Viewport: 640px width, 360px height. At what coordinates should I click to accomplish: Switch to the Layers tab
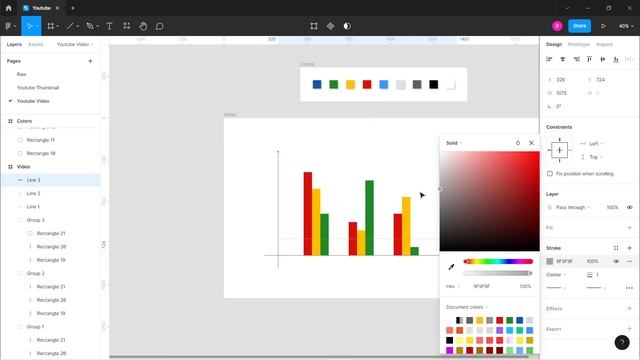click(14, 44)
